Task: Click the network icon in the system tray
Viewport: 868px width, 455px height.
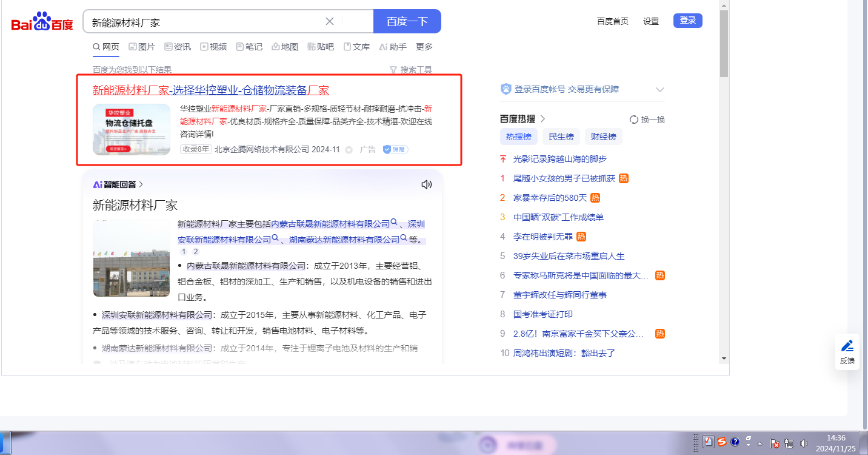Action: click(x=789, y=443)
